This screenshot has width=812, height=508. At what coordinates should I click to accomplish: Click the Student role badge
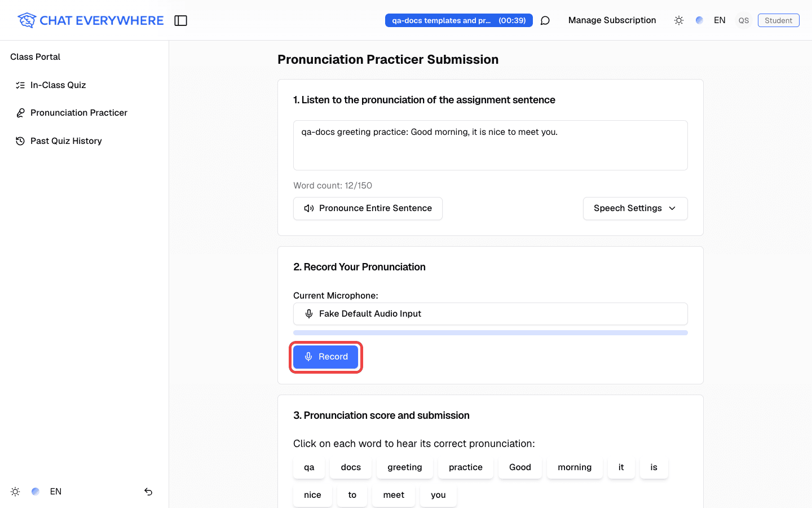778,20
